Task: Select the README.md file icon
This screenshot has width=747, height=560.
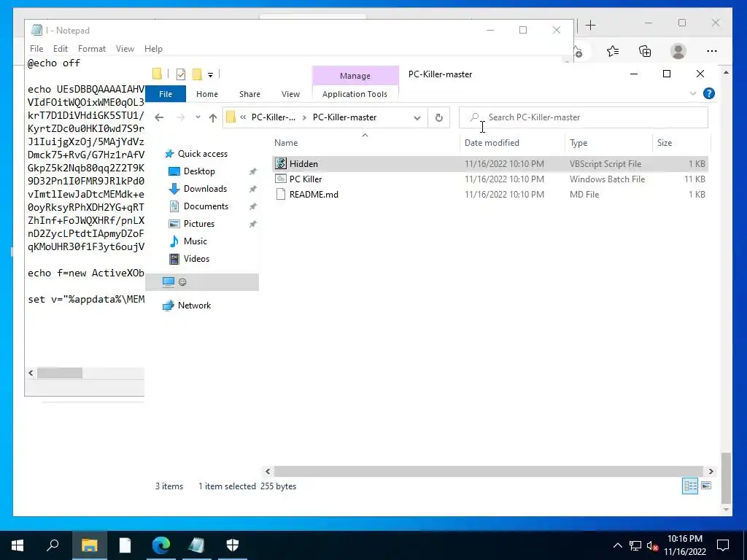Action: (281, 194)
